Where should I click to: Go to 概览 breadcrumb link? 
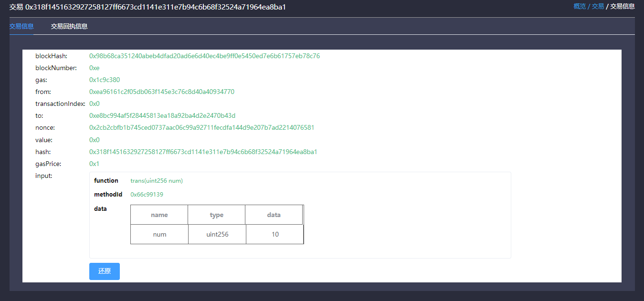580,6
